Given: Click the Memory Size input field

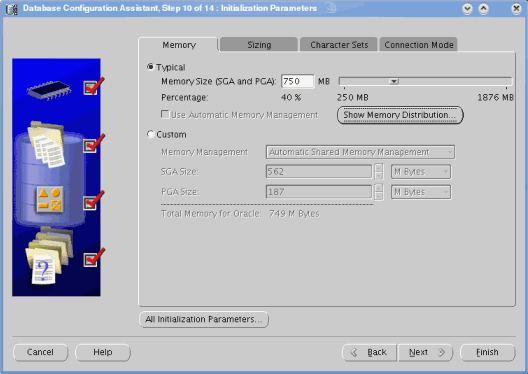Looking at the screenshot, I should (x=297, y=81).
